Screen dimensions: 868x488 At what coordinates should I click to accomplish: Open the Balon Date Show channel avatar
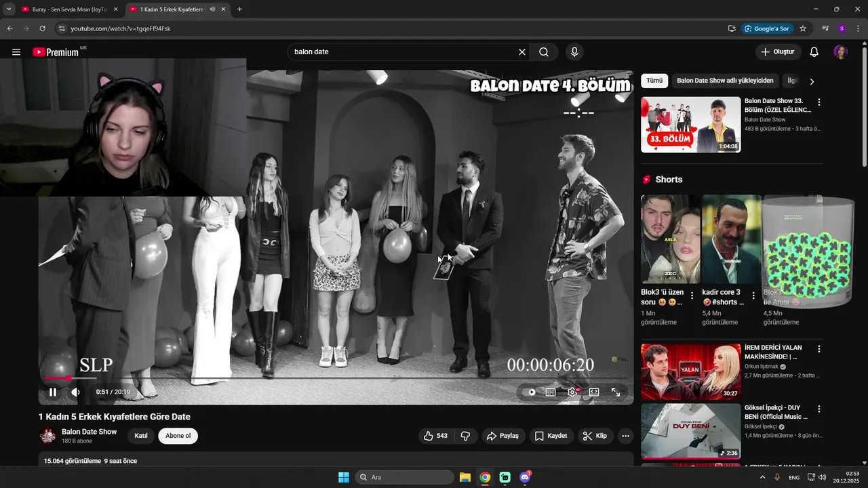tap(47, 436)
